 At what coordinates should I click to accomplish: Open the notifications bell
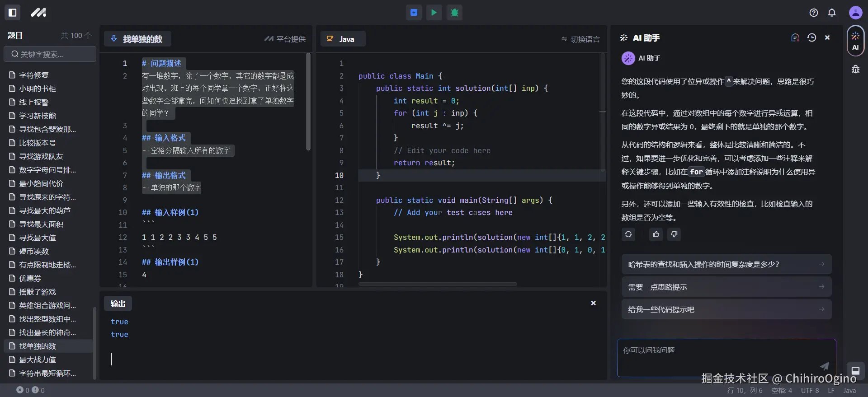pyautogui.click(x=831, y=13)
